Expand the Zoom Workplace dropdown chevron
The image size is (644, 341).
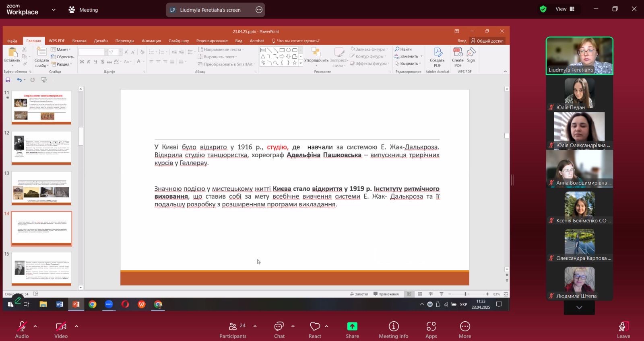(x=54, y=10)
